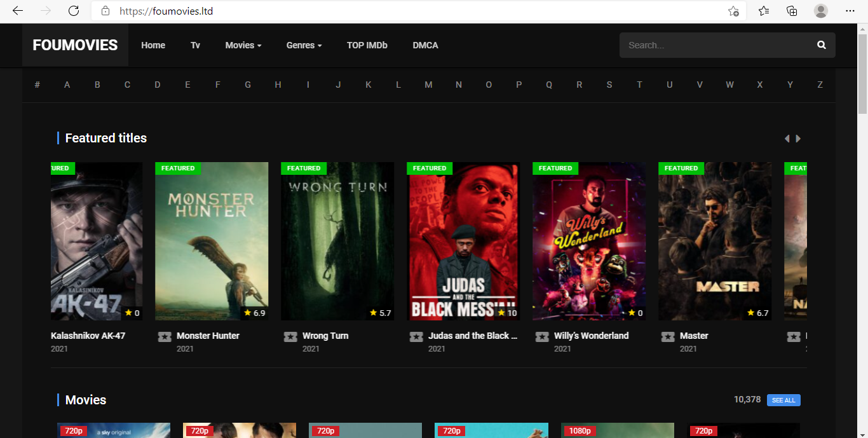This screenshot has height=438, width=868.
Task: Open the Wrong Turn poster
Action: click(x=337, y=241)
